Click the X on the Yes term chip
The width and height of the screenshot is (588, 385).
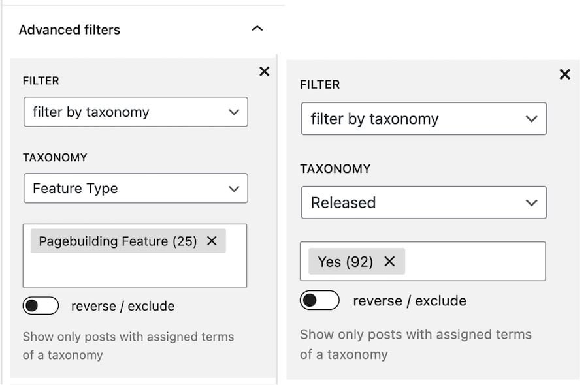tap(390, 261)
